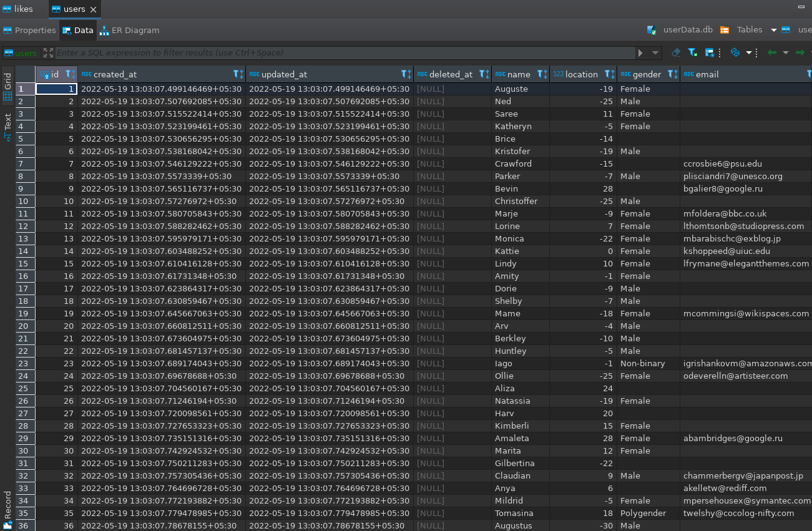812x531 pixels.
Task: Select name cell 'Augustus'
Action: coord(521,525)
